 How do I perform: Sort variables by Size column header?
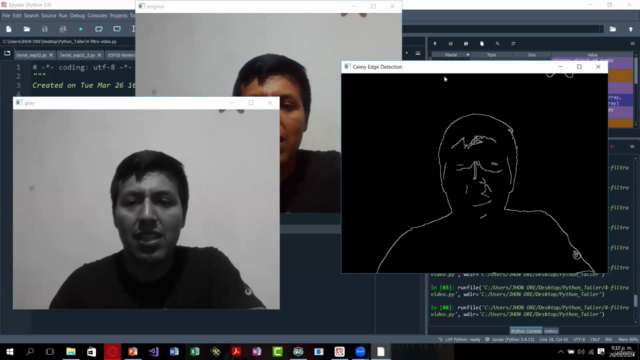[x=531, y=55]
